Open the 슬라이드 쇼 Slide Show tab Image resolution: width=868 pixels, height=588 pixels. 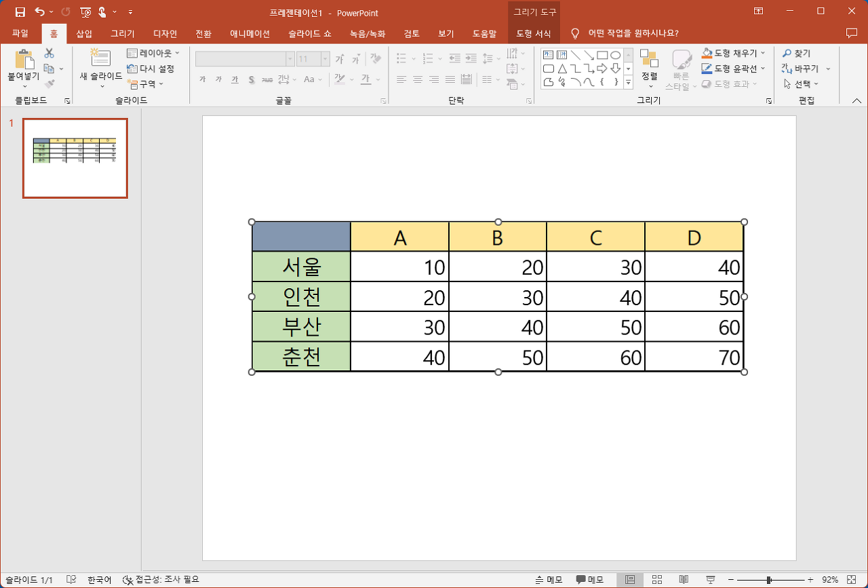pos(310,33)
